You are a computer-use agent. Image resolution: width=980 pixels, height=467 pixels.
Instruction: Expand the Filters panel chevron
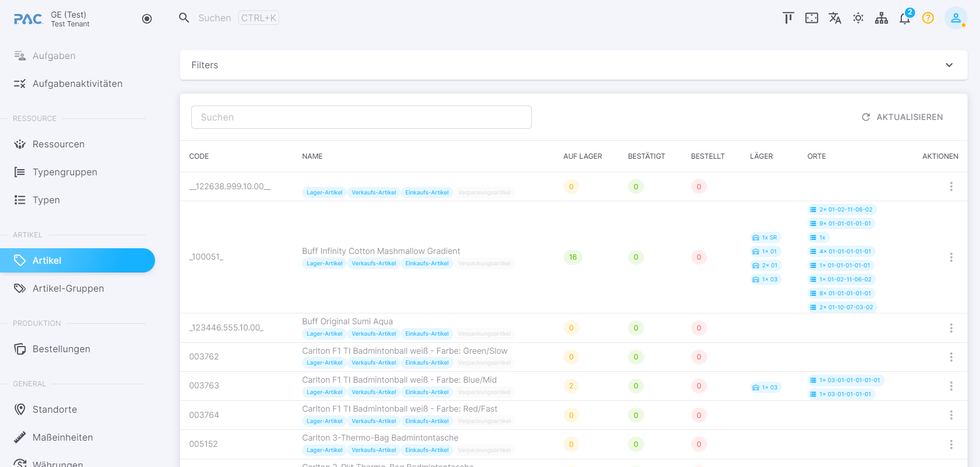[x=949, y=65]
